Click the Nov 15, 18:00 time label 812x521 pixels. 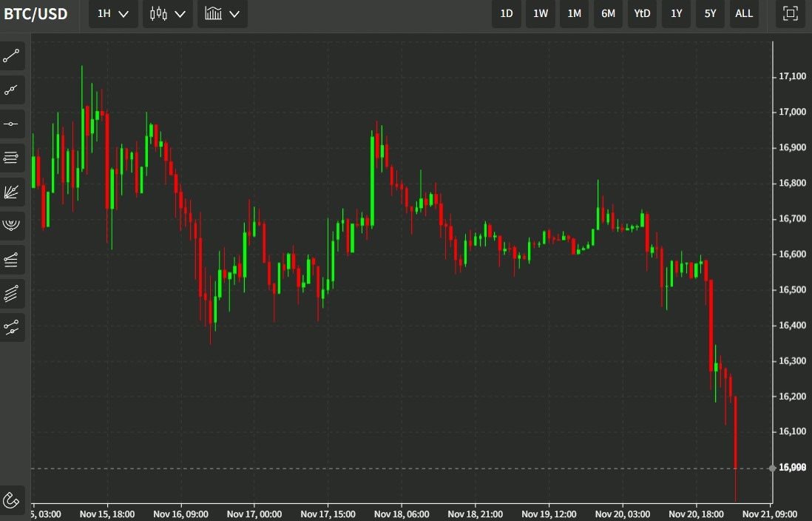point(107,514)
